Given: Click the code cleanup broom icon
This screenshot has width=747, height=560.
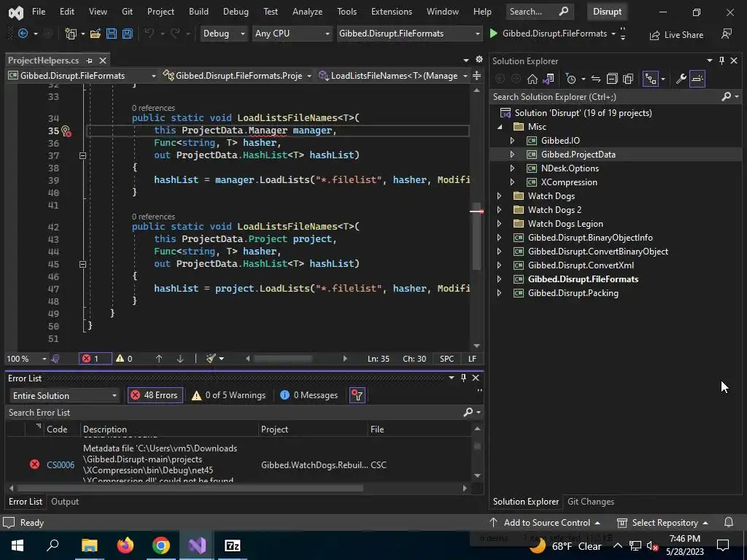Looking at the screenshot, I should coord(211,358).
